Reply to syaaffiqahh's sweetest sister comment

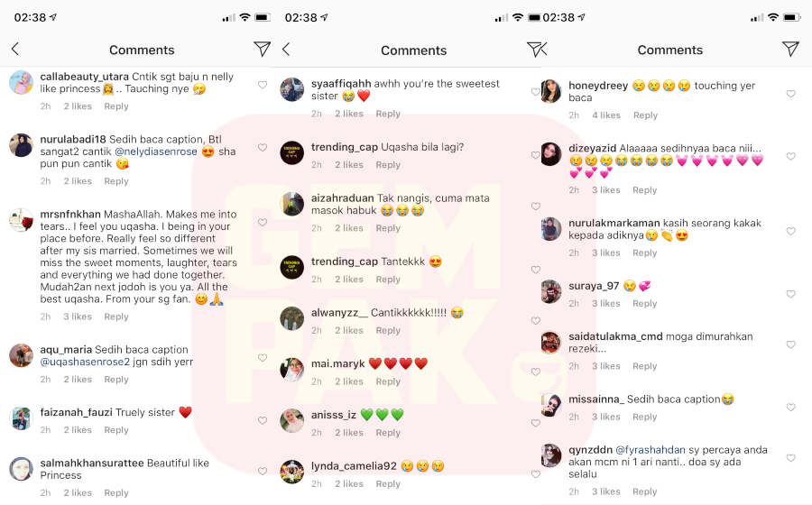[388, 114]
